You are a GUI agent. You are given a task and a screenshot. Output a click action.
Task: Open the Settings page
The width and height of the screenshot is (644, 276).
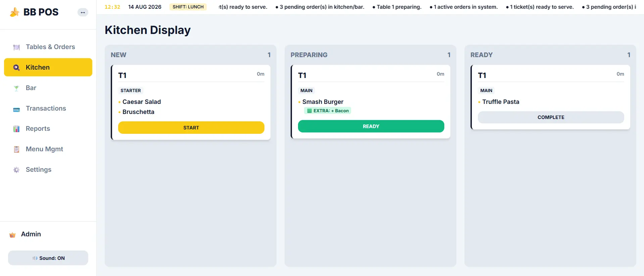coord(48,170)
